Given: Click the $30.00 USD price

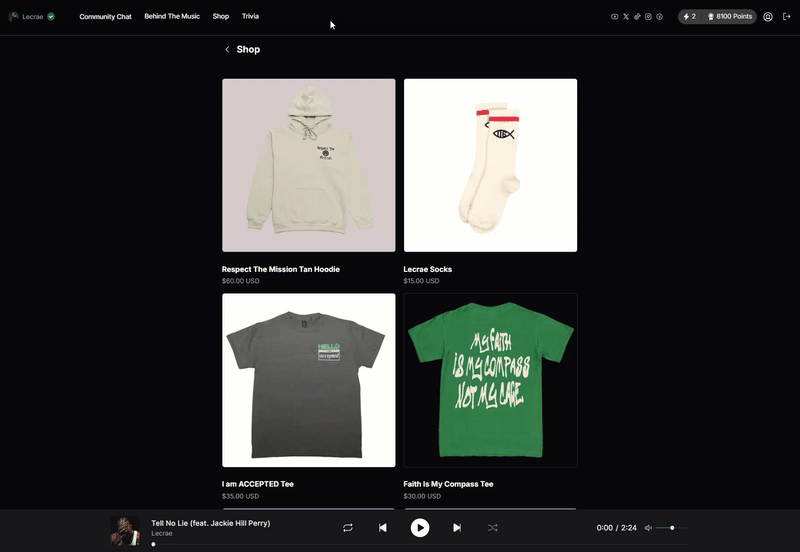Looking at the screenshot, I should point(422,496).
